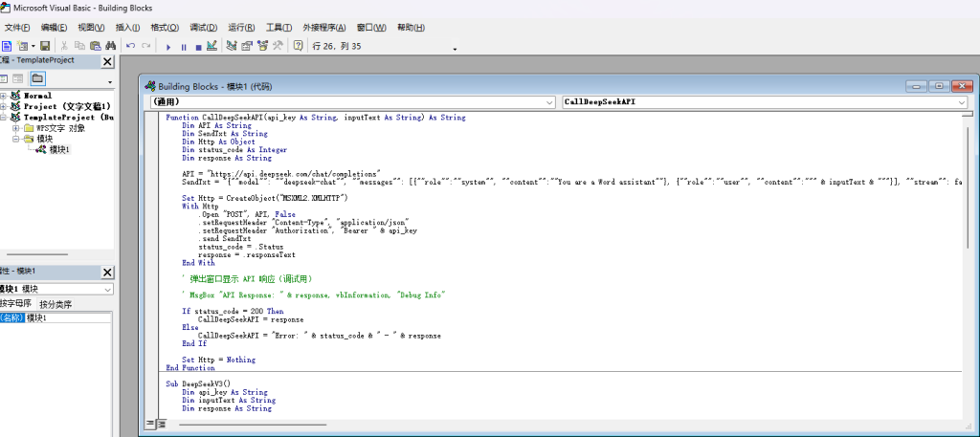Close the Properties 模块1 pane
Screen dimensions: 980x437
point(107,273)
